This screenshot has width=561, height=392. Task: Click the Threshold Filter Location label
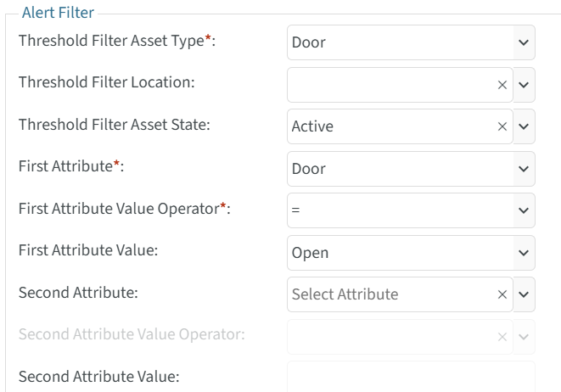pyautogui.click(x=107, y=82)
